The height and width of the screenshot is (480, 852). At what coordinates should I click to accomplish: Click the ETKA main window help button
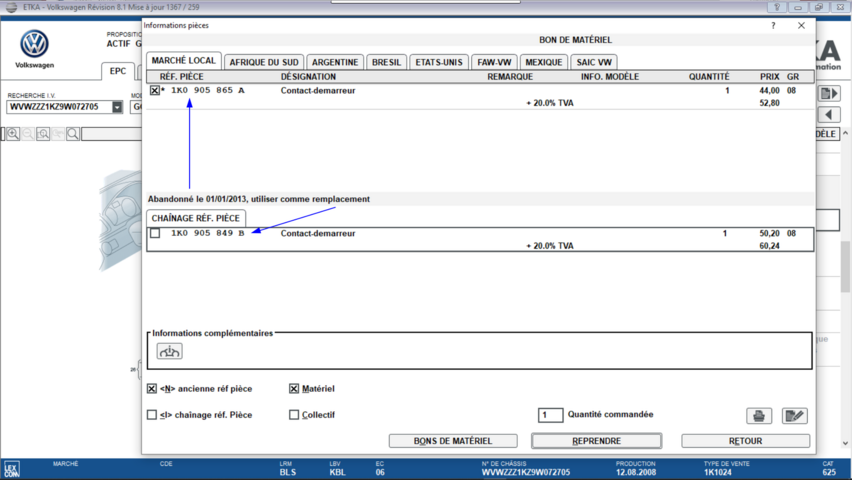pos(776,7)
